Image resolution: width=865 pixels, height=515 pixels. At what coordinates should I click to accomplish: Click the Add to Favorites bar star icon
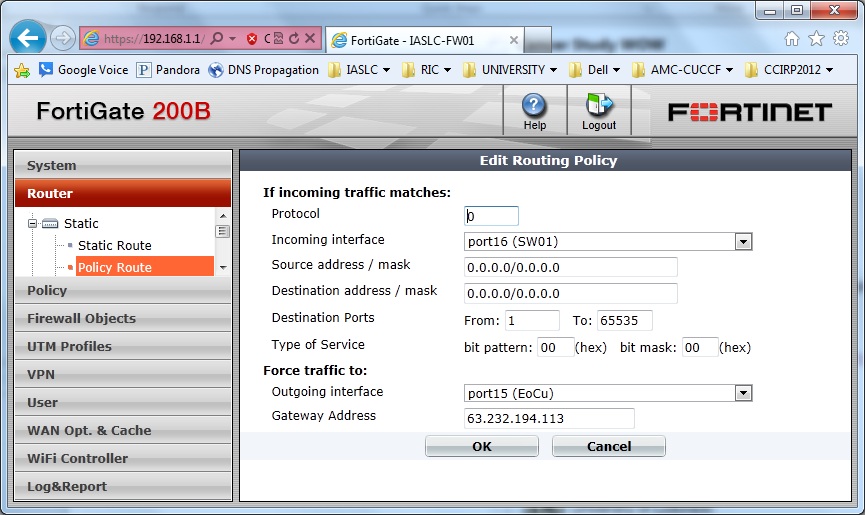[22, 70]
